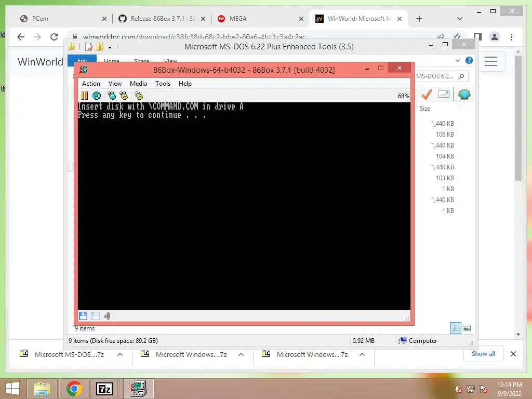Toggle Chrome side panel icon
The image size is (532, 399).
(x=478, y=37)
